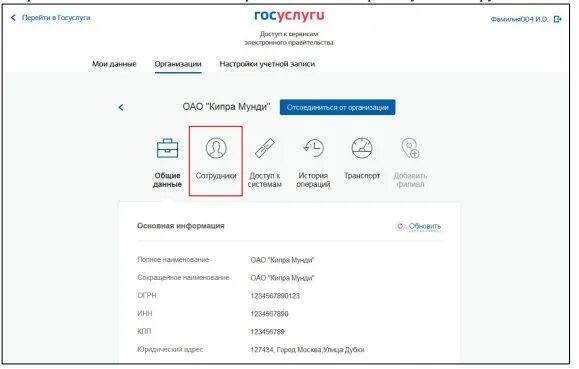Click the Полное наименование label
The image size is (579, 369).
click(173, 260)
